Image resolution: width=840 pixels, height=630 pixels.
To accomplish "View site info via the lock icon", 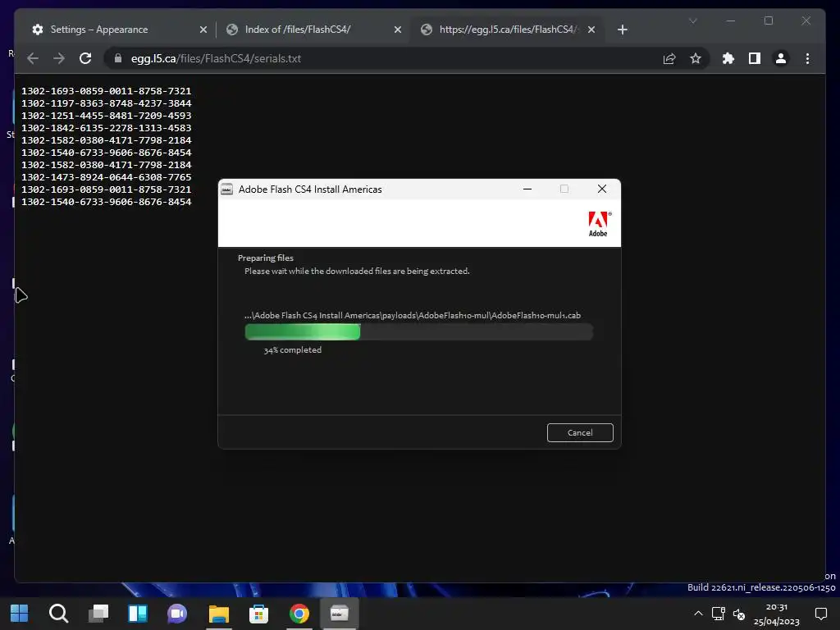I will pyautogui.click(x=118, y=58).
